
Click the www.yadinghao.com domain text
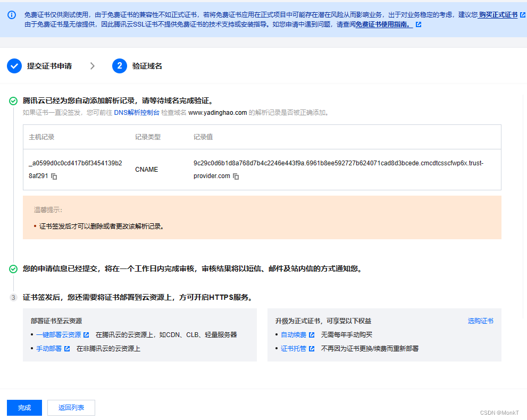[x=218, y=113]
